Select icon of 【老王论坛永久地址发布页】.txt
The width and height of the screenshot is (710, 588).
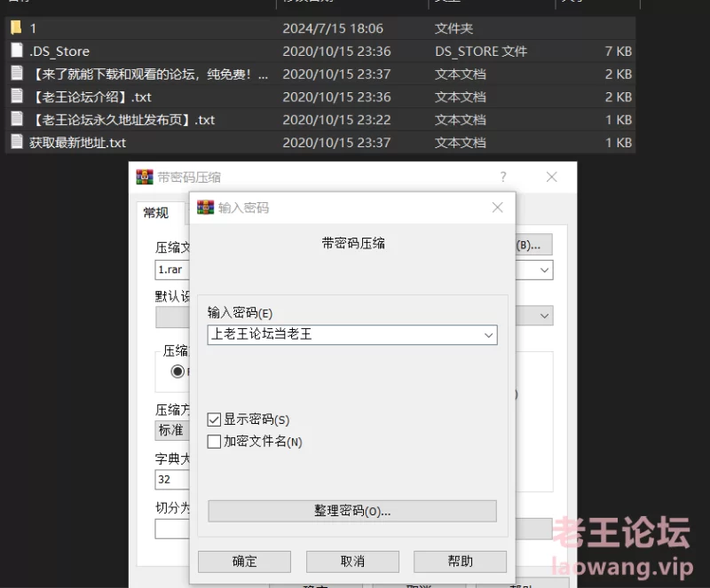coord(17,119)
